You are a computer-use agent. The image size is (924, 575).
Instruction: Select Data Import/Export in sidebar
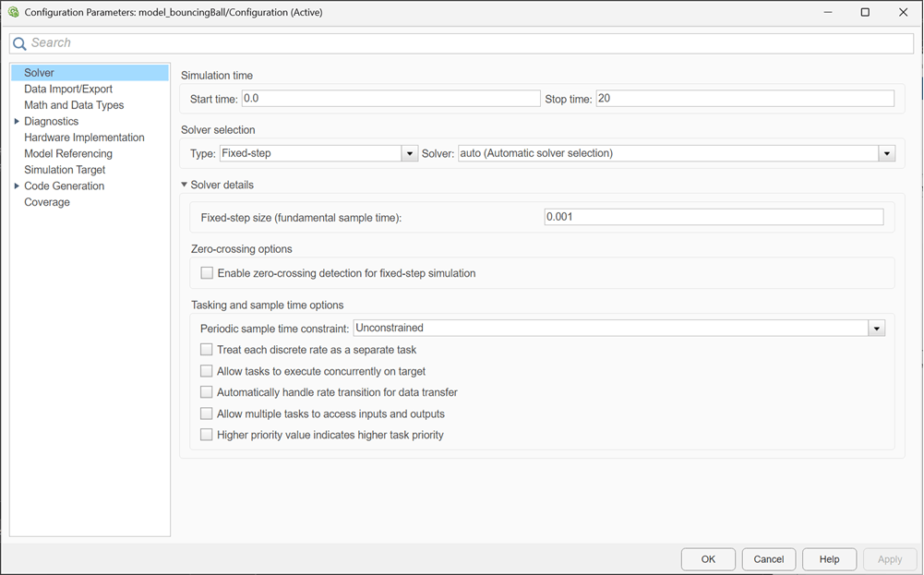[68, 89]
